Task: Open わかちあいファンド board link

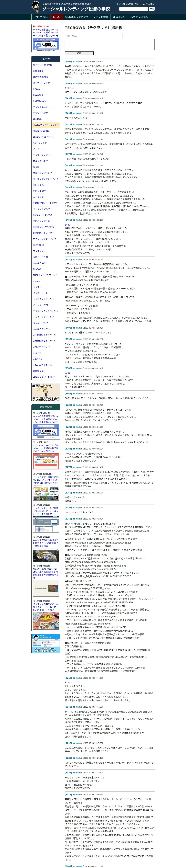Action: pos(46,173)
